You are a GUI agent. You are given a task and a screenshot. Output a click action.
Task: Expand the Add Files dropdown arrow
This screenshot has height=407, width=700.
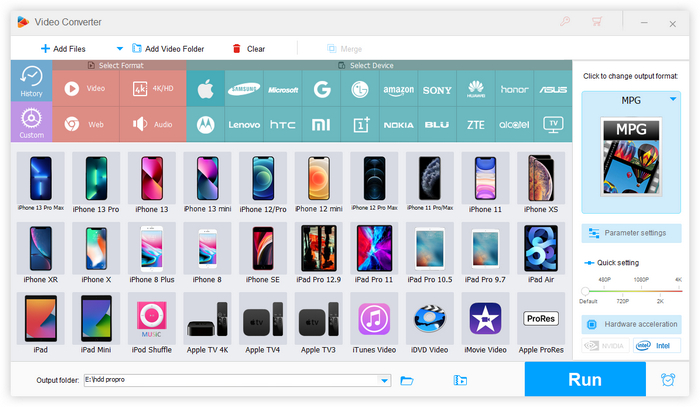(120, 49)
